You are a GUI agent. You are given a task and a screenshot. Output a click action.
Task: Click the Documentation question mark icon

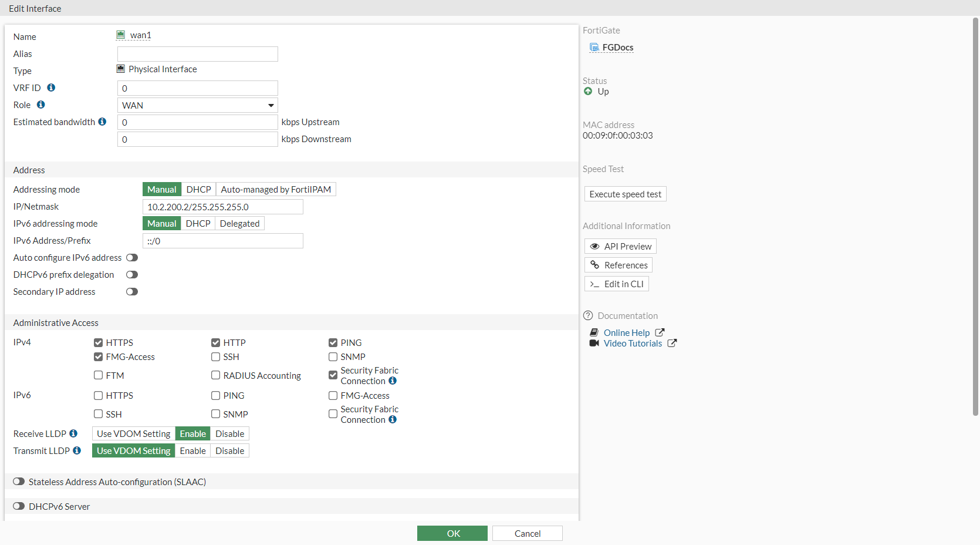point(588,315)
